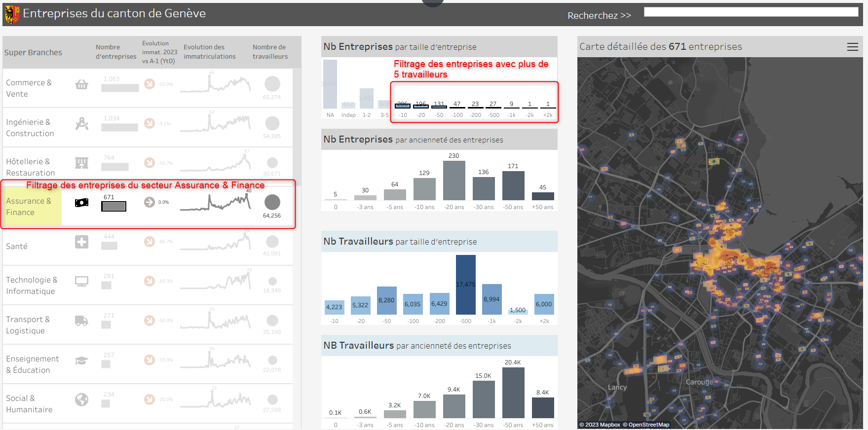
Task: Click the Transport & Logistique truck icon
Action: (x=81, y=321)
